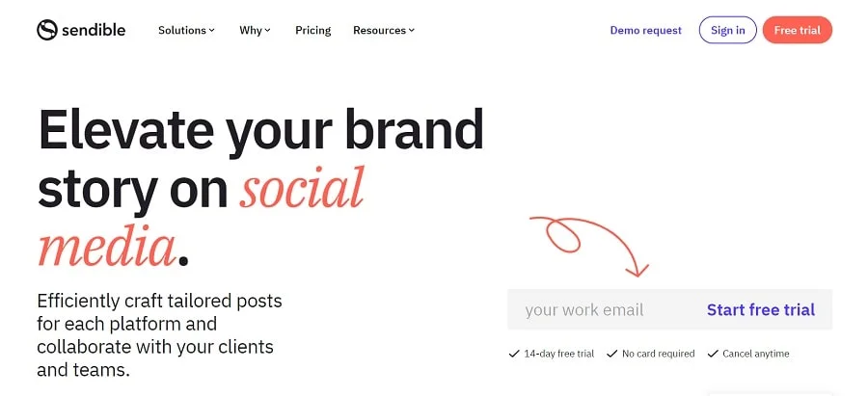The image size is (868, 396).
Task: Click the checkmark beside No card required
Action: point(611,354)
